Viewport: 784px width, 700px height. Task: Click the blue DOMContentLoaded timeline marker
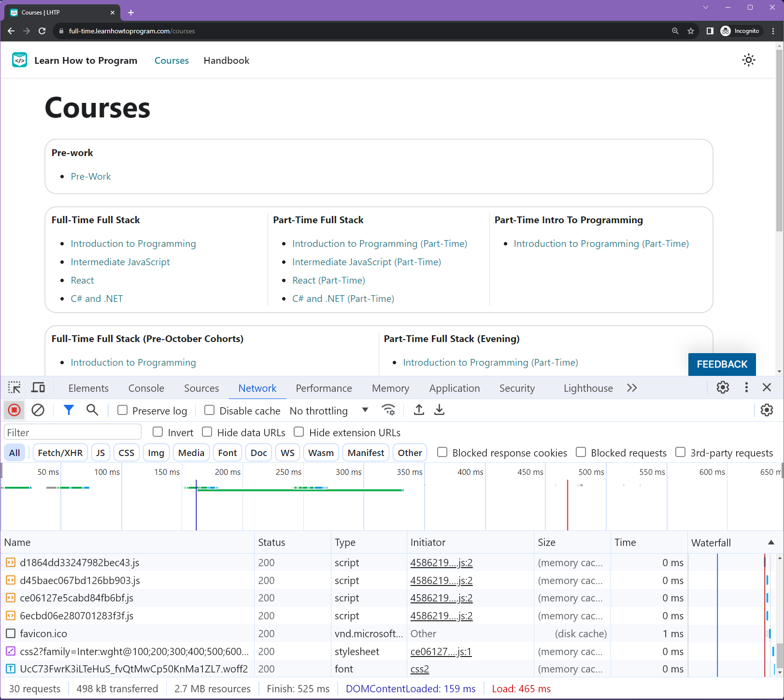click(x=196, y=505)
